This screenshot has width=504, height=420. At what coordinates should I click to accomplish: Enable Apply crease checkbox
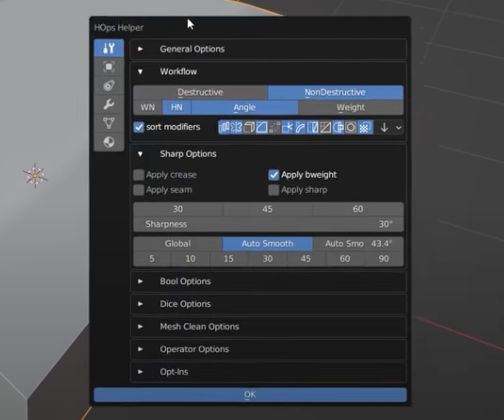(x=139, y=175)
